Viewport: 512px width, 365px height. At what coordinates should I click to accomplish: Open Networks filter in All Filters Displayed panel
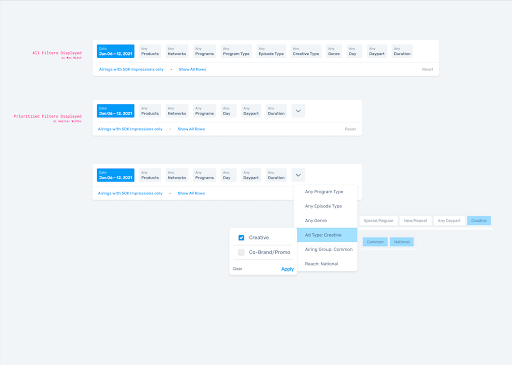click(x=177, y=51)
